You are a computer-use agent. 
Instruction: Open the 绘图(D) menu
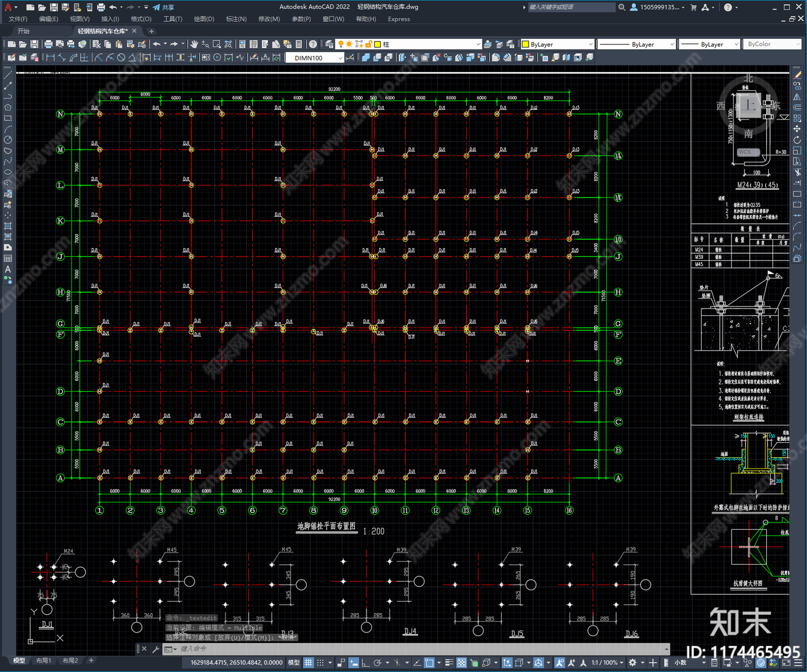204,19
